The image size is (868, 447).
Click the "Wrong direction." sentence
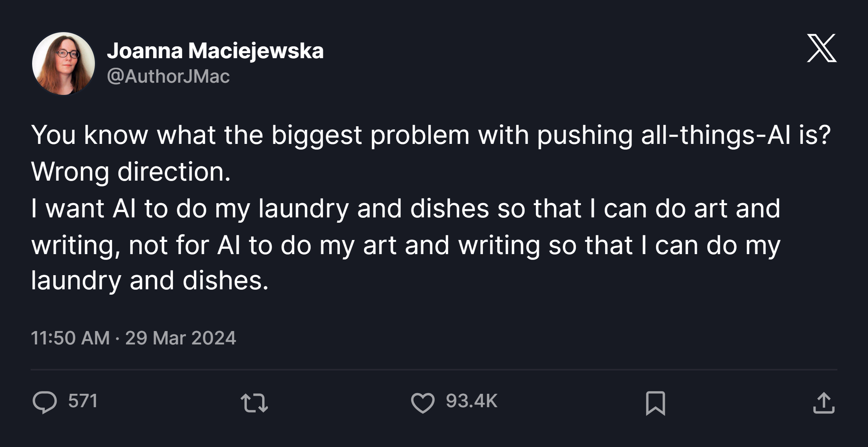tap(131, 171)
